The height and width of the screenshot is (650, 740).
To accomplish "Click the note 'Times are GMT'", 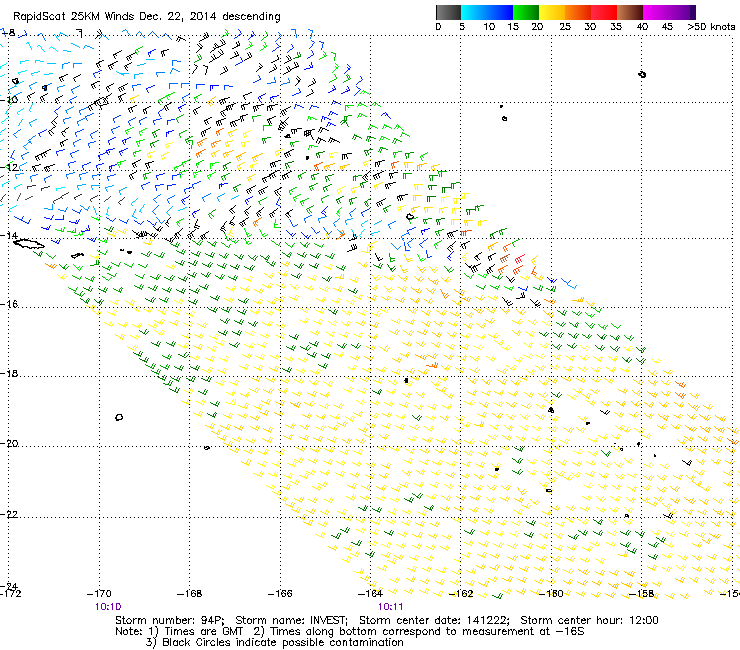I will tap(203, 631).
